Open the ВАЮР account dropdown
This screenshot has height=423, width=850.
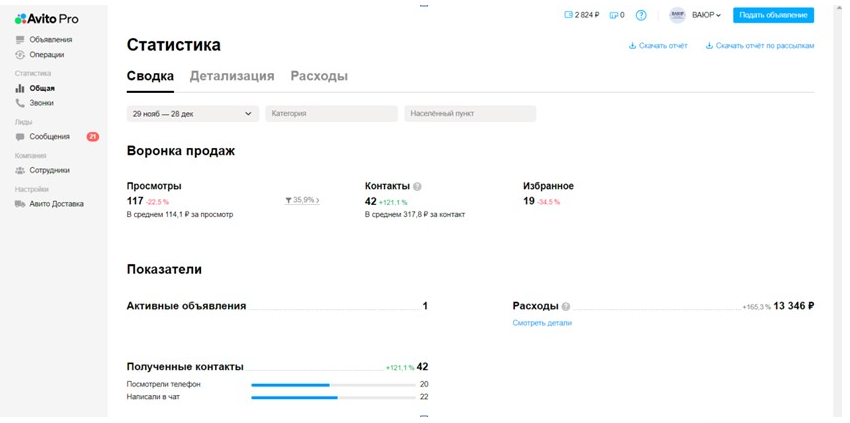click(x=707, y=15)
